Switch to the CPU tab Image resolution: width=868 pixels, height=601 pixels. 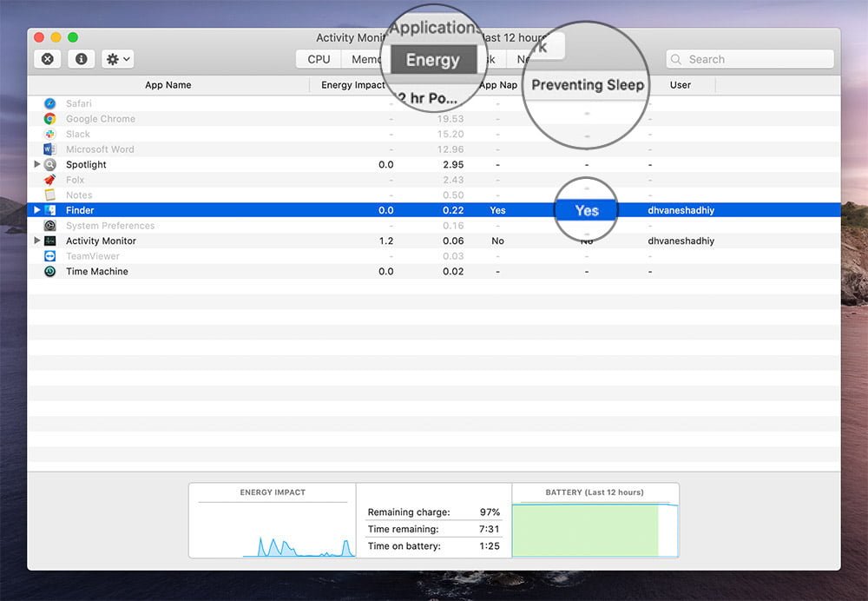(319, 59)
